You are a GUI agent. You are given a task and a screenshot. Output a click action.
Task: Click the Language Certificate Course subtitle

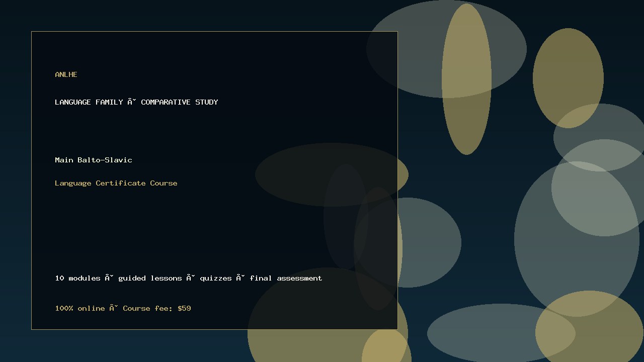116,183
